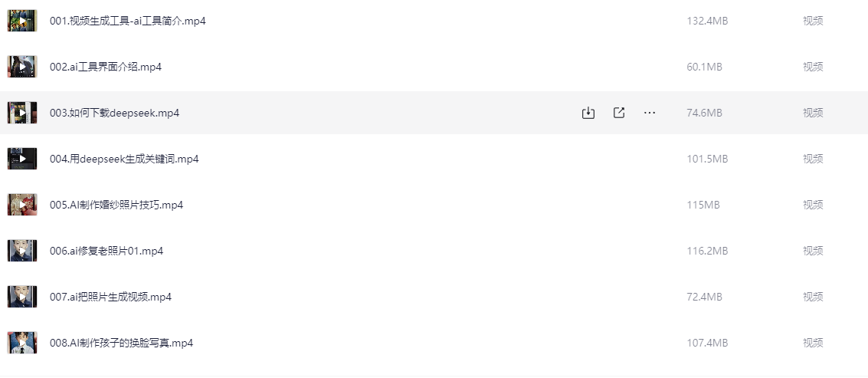
Task: Select the row showing size 132.4MB
Action: point(434,21)
